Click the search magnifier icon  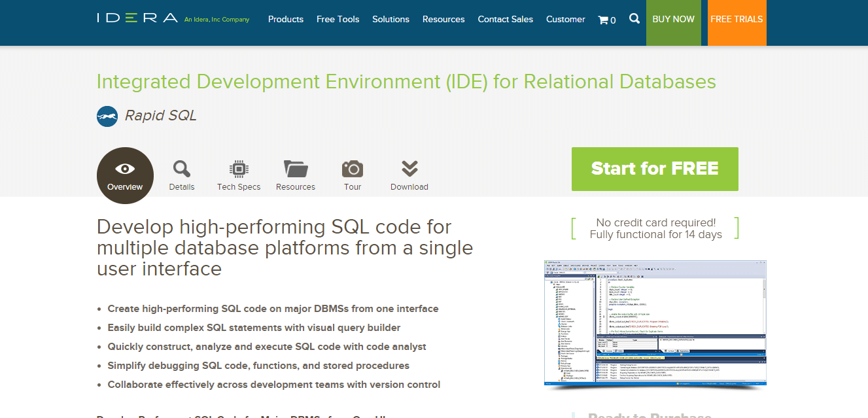(634, 18)
